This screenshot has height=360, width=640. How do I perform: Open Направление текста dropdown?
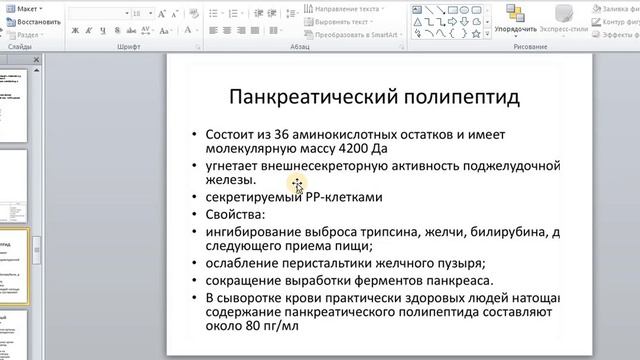pyautogui.click(x=345, y=9)
